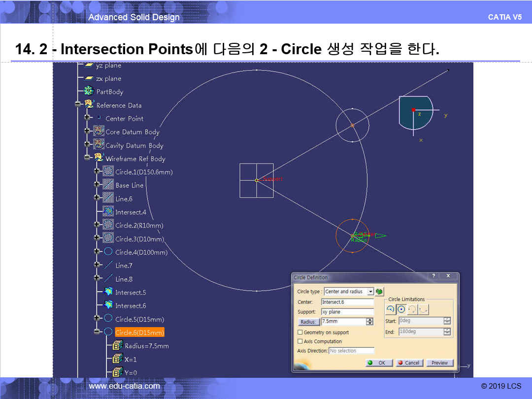Viewport: 532px width, 399px height.
Task: Click the green circle type lock icon
Action: [x=379, y=292]
